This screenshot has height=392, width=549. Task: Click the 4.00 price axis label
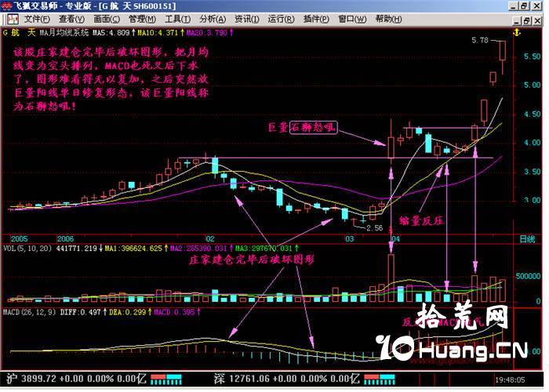[x=533, y=143]
